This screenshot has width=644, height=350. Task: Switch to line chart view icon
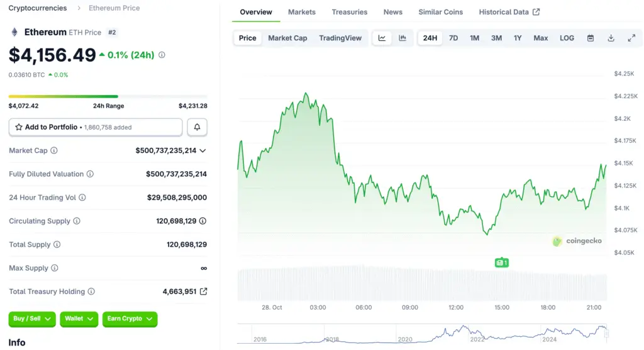pyautogui.click(x=382, y=38)
